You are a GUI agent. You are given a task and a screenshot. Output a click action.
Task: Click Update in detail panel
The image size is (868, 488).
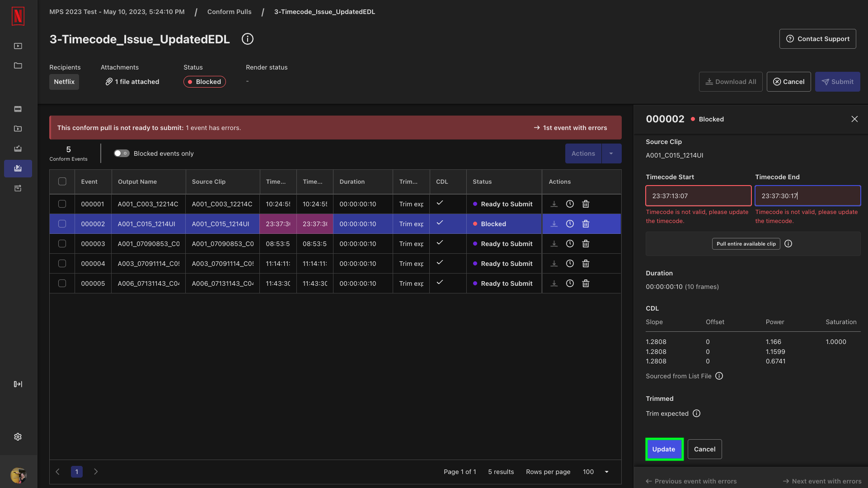pyautogui.click(x=664, y=449)
